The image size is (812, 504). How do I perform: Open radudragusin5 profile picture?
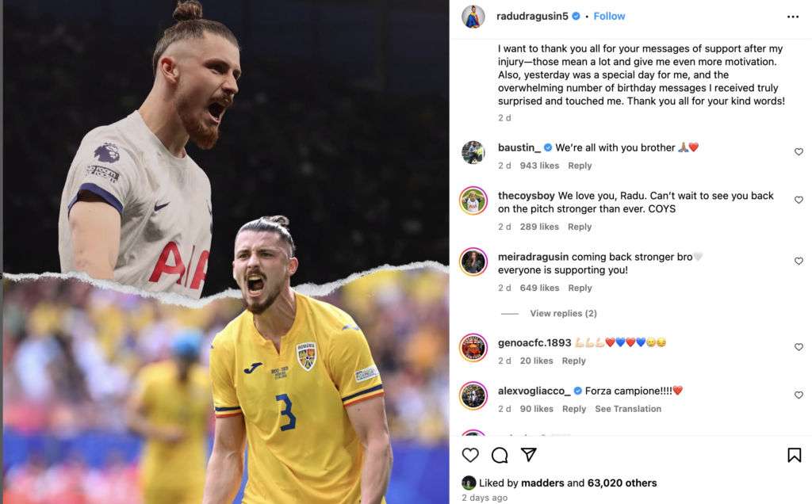[473, 17]
